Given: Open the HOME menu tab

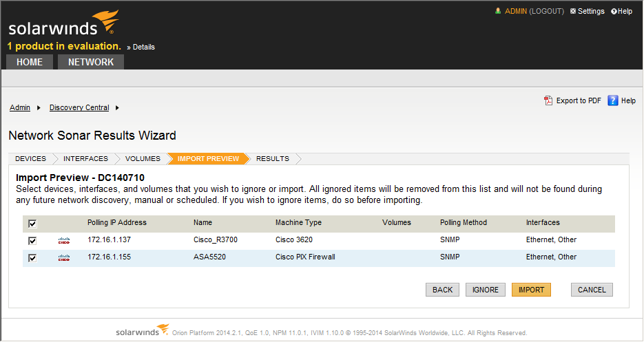Looking at the screenshot, I should 30,62.
